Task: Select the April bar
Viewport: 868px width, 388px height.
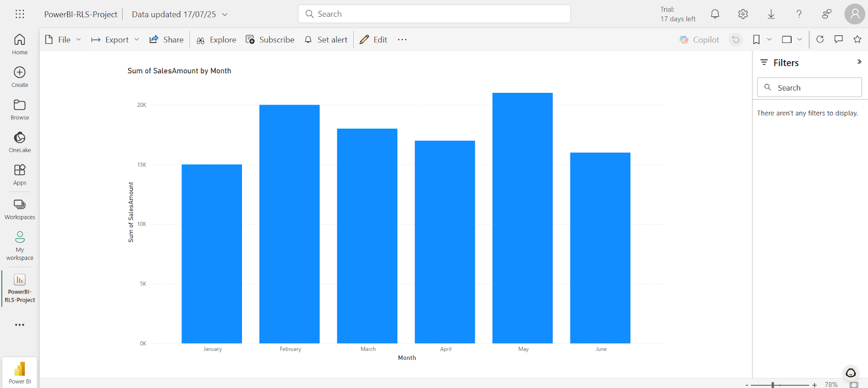Action: pyautogui.click(x=445, y=242)
